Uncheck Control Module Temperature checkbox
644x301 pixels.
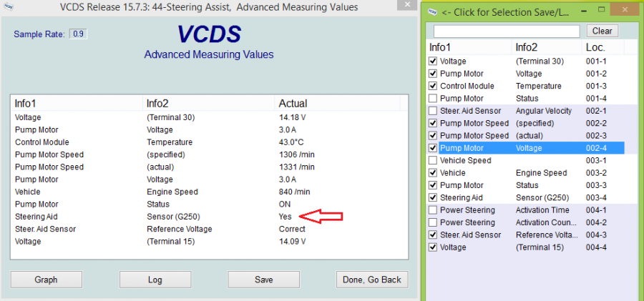click(x=432, y=87)
